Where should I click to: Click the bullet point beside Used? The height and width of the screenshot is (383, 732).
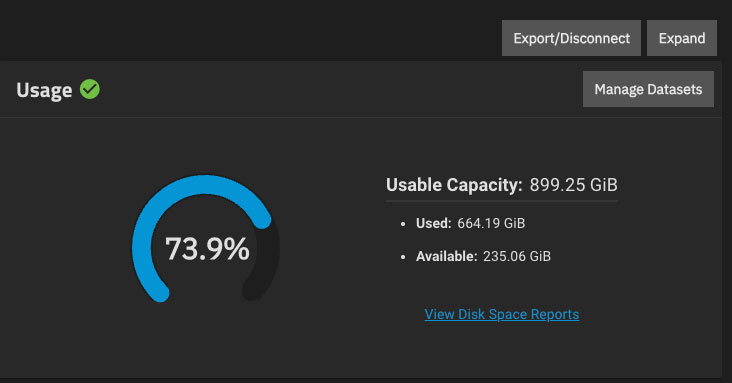tap(403, 224)
